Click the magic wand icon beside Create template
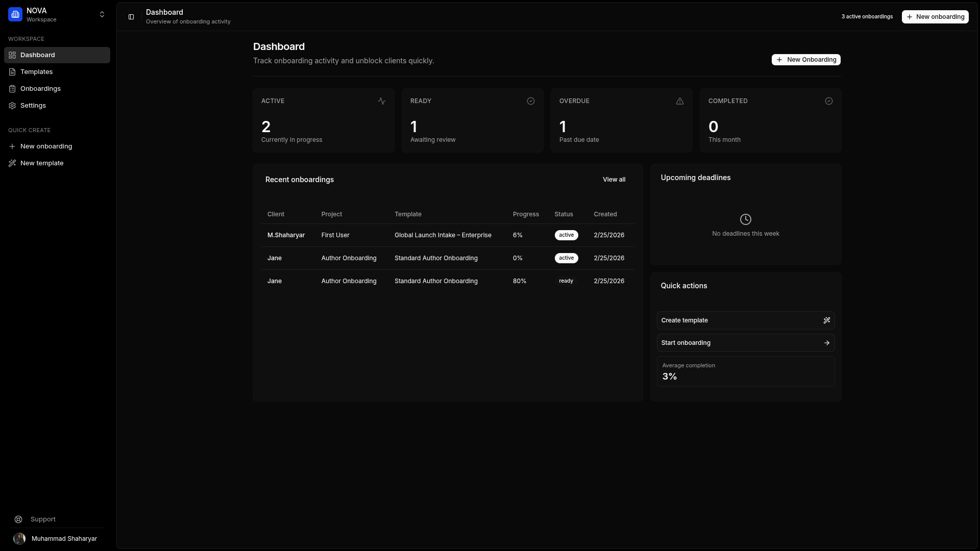 click(827, 320)
